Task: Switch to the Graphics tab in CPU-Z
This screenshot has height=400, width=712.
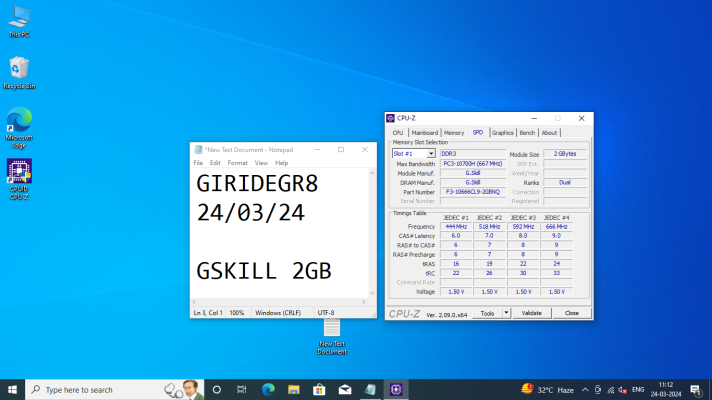Action: [x=503, y=133]
